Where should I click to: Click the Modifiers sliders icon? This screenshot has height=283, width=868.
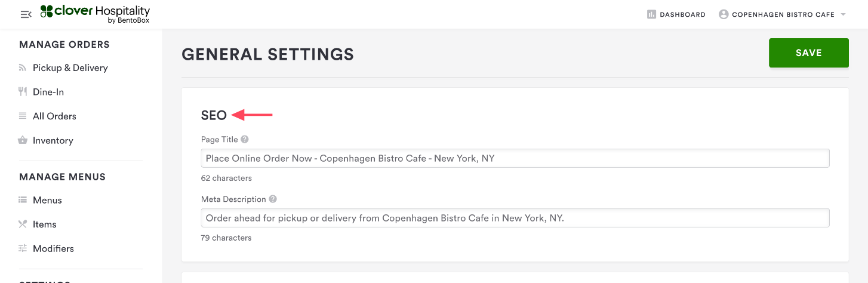(x=23, y=248)
